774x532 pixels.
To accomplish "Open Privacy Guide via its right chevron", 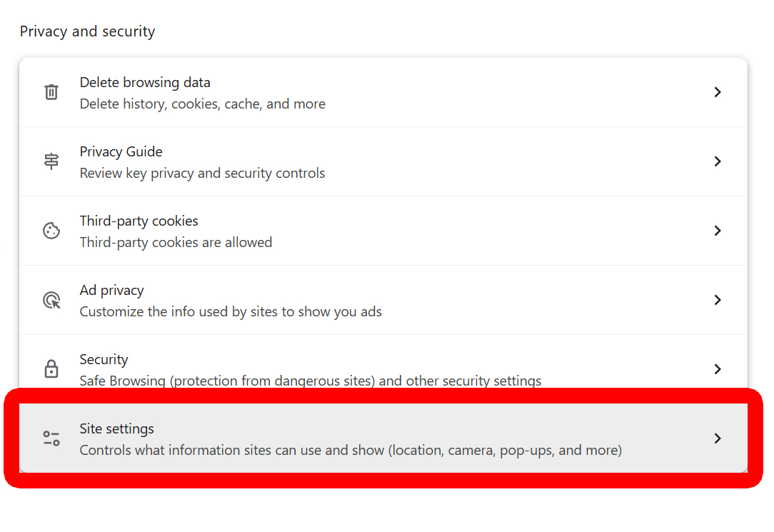I will (x=718, y=161).
